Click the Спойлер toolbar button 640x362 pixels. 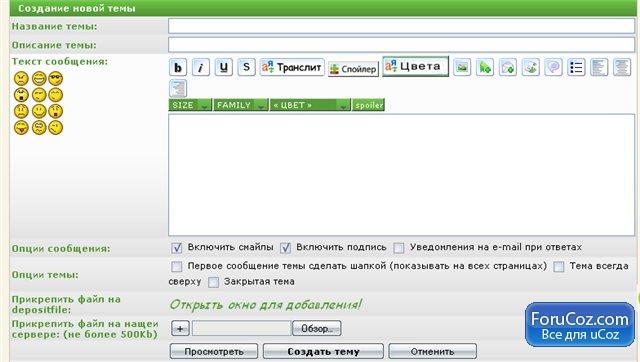(x=353, y=69)
